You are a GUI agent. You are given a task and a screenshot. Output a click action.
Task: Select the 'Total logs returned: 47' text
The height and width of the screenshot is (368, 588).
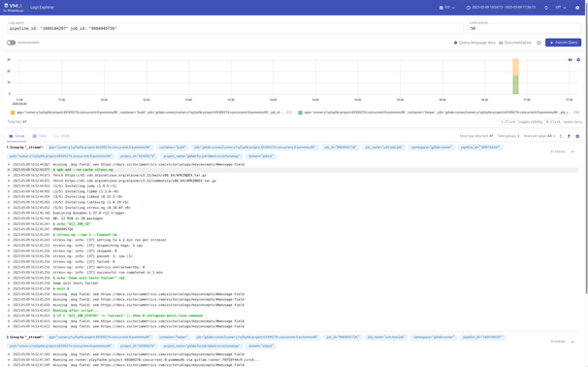coord(476,136)
